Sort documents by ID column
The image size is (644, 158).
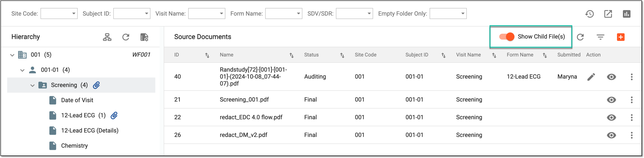207,55
